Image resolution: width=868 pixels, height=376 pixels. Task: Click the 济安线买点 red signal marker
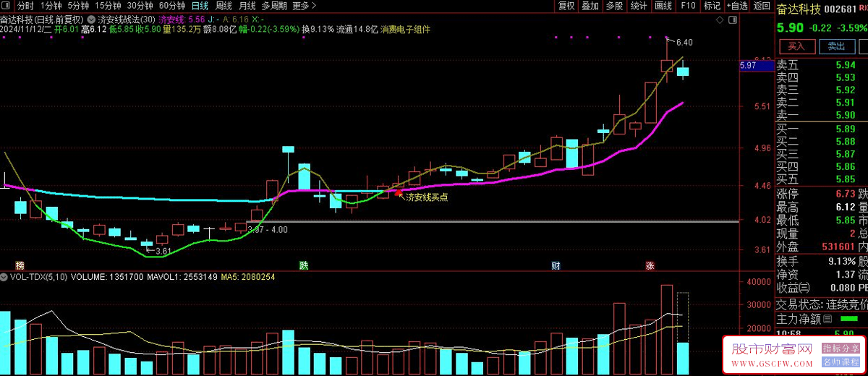coord(397,195)
